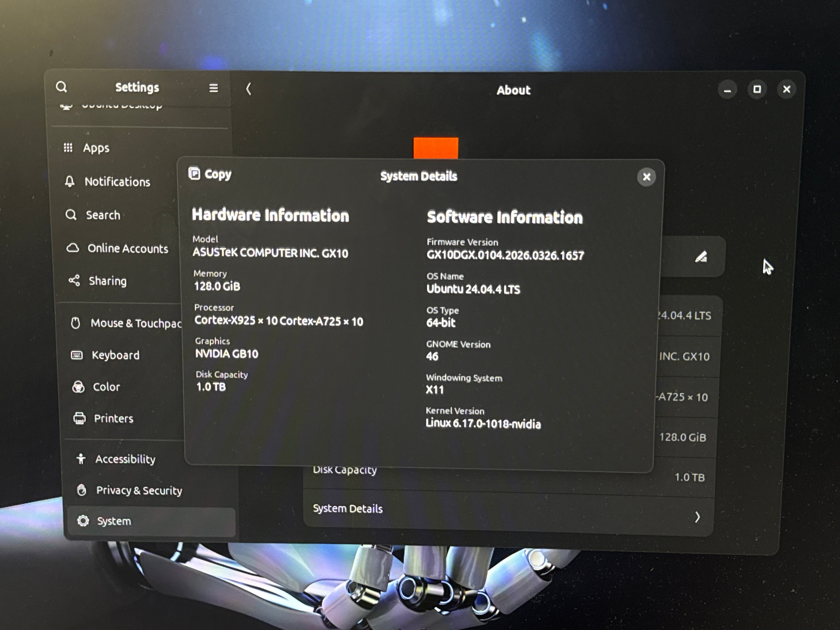
Task: Click kernel version Linux 6.17.0-1018-nvidia
Action: (x=483, y=423)
